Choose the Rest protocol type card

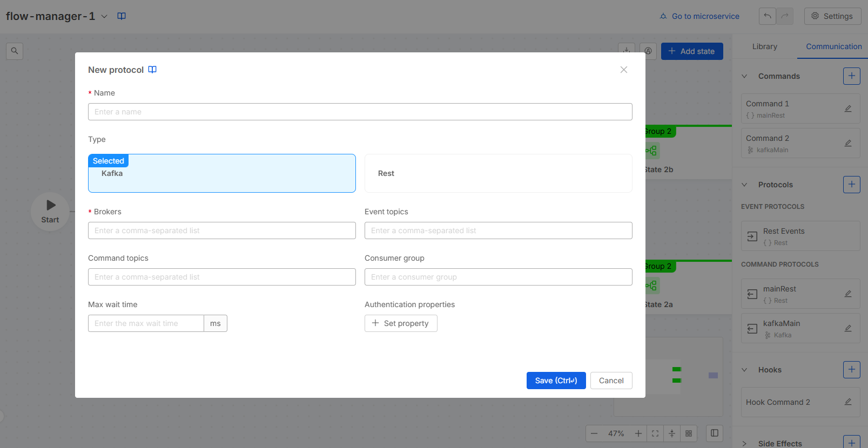click(498, 173)
